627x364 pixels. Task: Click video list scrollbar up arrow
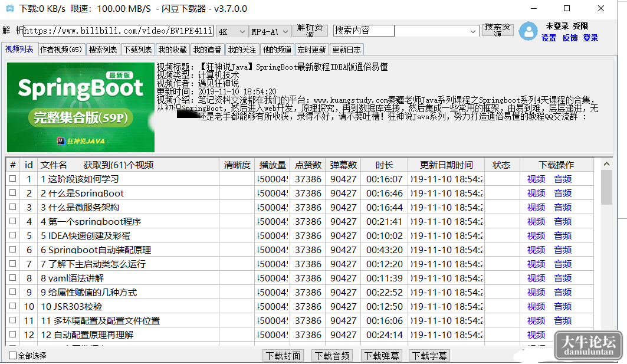[x=606, y=164]
